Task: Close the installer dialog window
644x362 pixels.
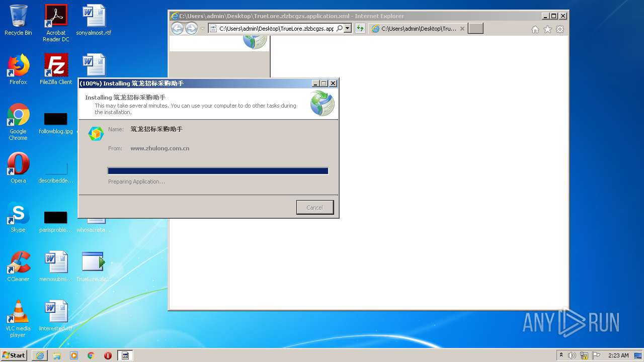Action: pyautogui.click(x=333, y=83)
